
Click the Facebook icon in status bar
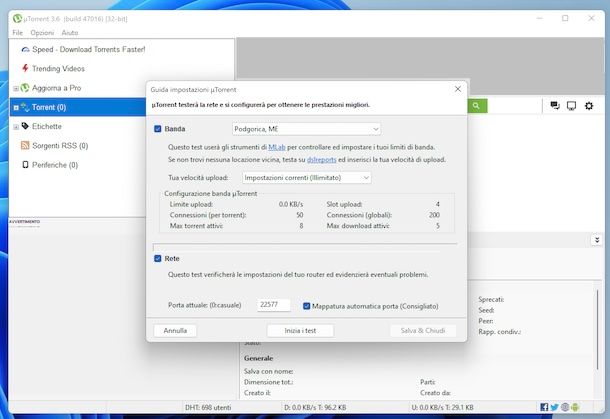point(544,407)
